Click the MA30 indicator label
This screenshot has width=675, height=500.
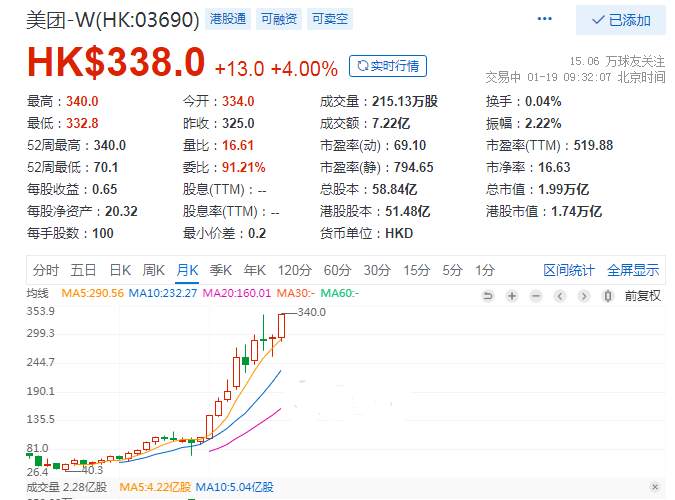coord(295,293)
